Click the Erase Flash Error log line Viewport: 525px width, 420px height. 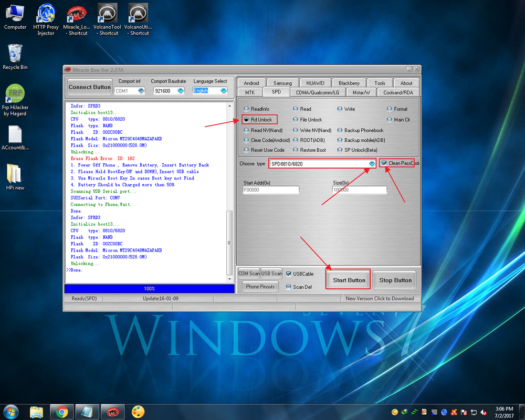tap(102, 159)
